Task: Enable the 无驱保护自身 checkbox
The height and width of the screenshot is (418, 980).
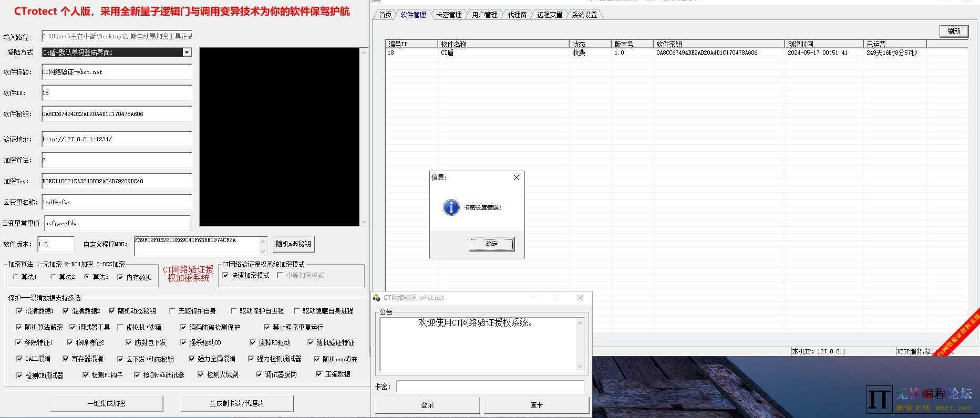Action: pos(172,311)
